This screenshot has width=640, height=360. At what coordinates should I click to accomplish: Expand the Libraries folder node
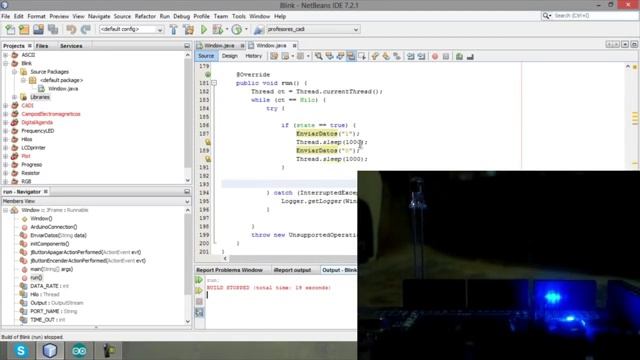coord(15,97)
